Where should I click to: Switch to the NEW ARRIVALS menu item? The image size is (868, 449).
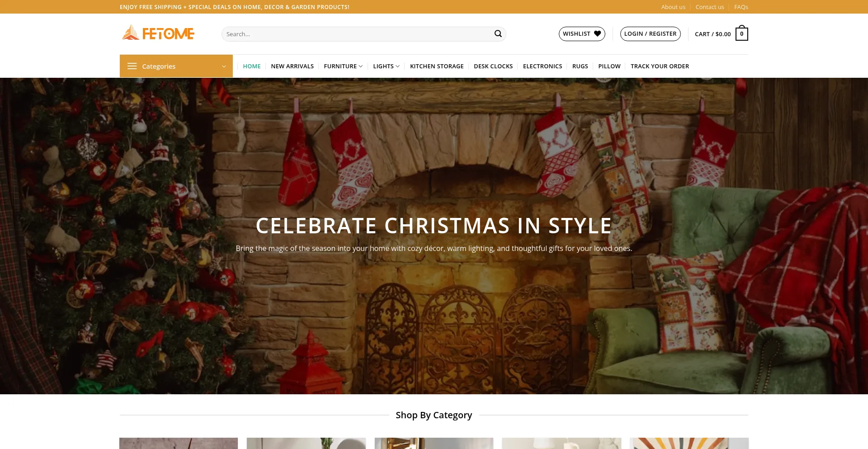(x=292, y=66)
